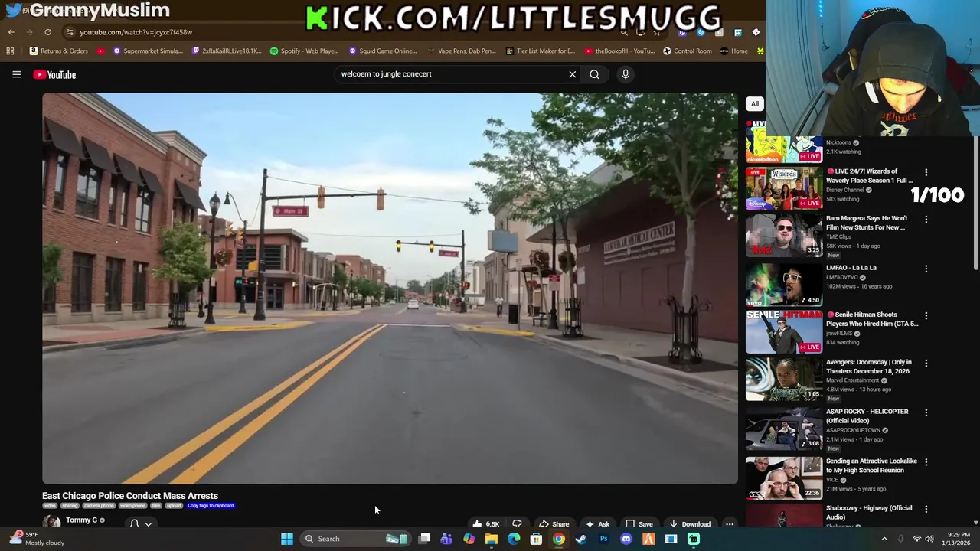Image resolution: width=980 pixels, height=551 pixels.
Task: Start voice search with microphone icon
Action: point(625,74)
